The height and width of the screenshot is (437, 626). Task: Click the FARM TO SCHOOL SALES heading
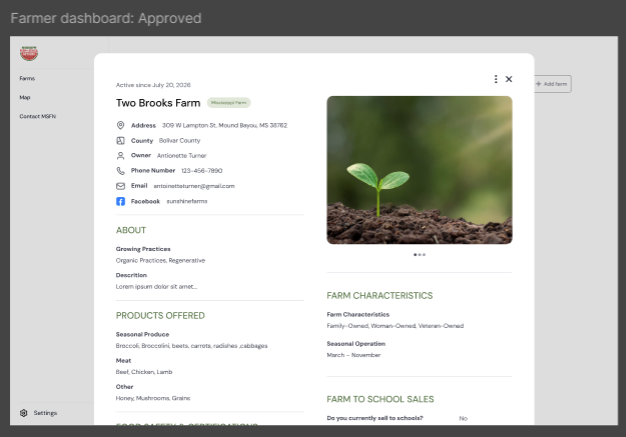click(380, 399)
